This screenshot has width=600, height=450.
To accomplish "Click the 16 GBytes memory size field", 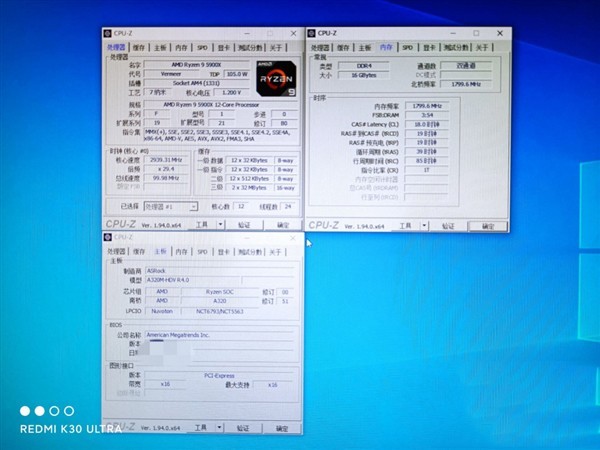I will pos(364,75).
